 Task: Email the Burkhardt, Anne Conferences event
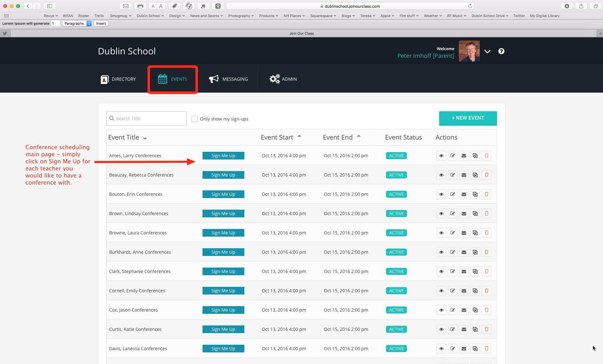(464, 252)
